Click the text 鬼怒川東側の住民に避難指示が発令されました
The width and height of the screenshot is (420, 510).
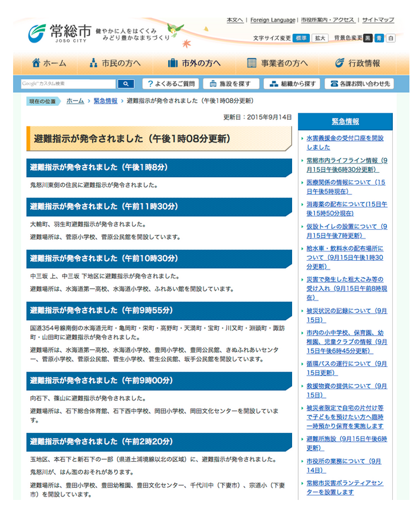pyautogui.click(x=94, y=185)
